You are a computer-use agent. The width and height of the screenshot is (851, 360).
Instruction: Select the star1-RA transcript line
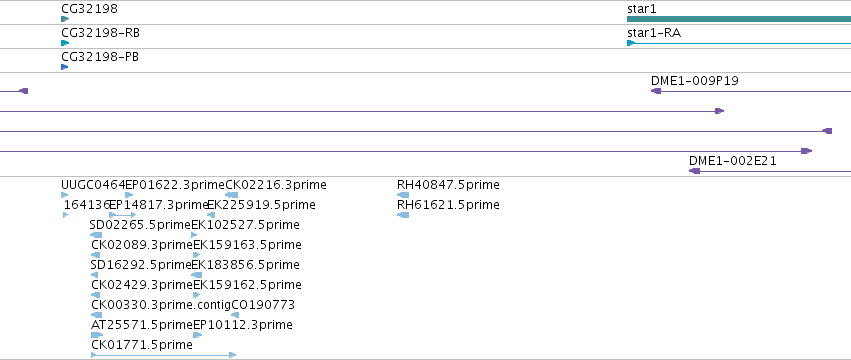pyautogui.click(x=739, y=43)
